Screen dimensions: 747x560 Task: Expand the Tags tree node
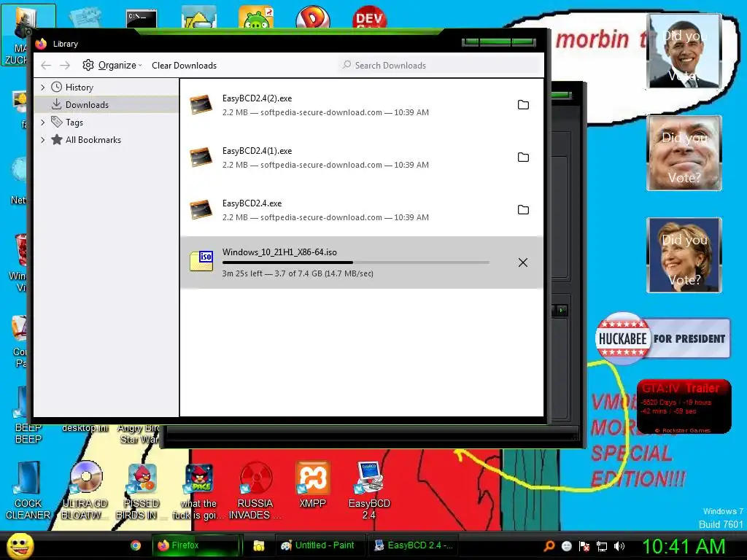point(43,122)
